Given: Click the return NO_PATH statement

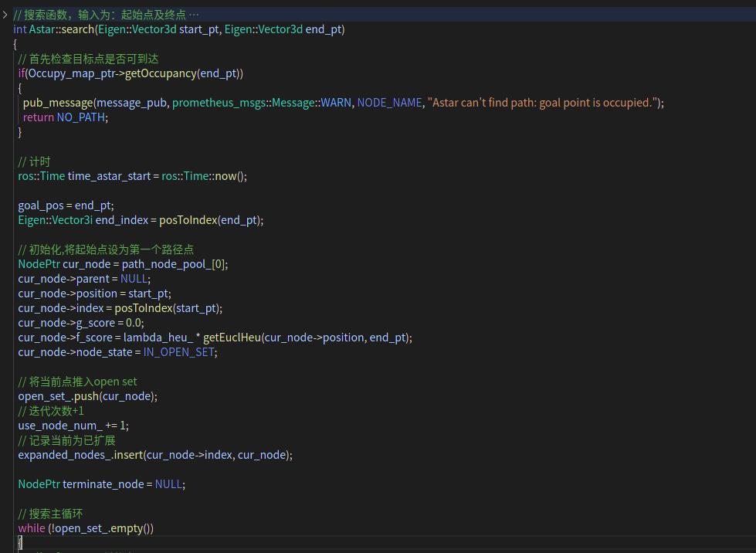Looking at the screenshot, I should click(65, 117).
